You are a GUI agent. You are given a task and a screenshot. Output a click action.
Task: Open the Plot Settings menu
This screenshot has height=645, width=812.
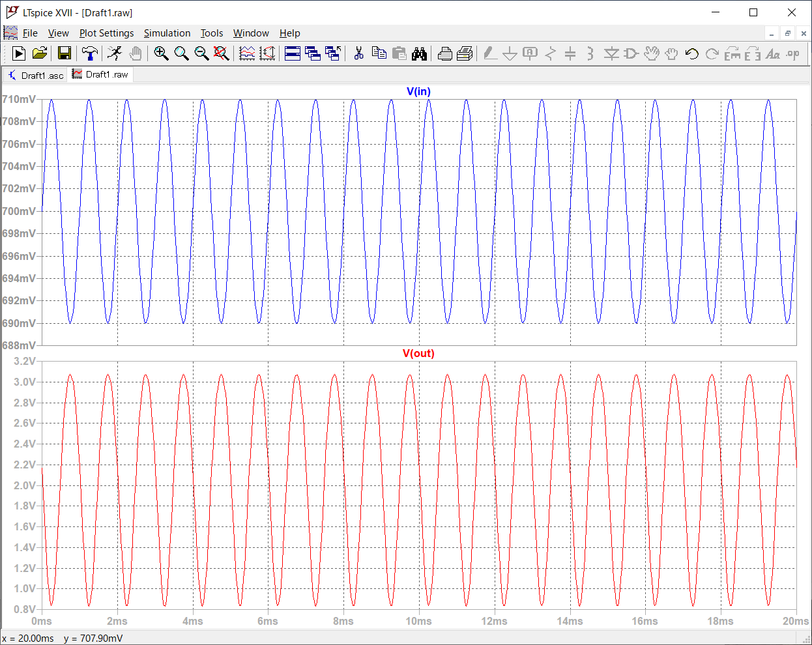point(106,33)
